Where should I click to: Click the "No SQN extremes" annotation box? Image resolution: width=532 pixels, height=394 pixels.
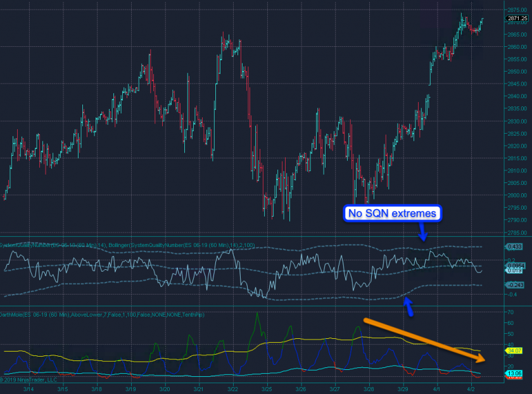pos(391,213)
